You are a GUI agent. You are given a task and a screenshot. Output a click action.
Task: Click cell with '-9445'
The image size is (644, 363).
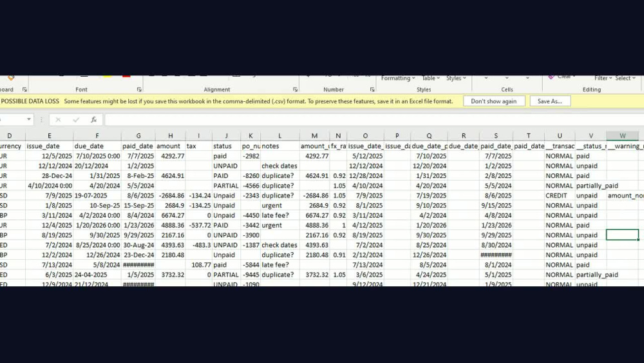250,275
